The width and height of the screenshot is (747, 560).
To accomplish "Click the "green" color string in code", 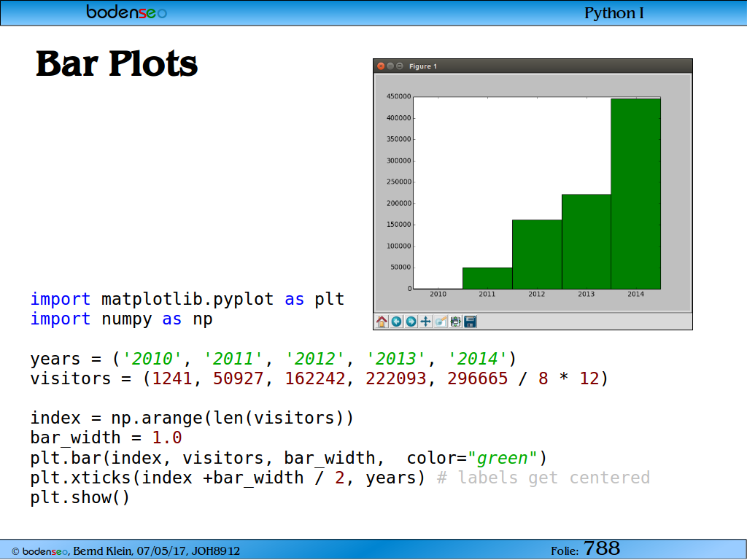I will [x=503, y=458].
